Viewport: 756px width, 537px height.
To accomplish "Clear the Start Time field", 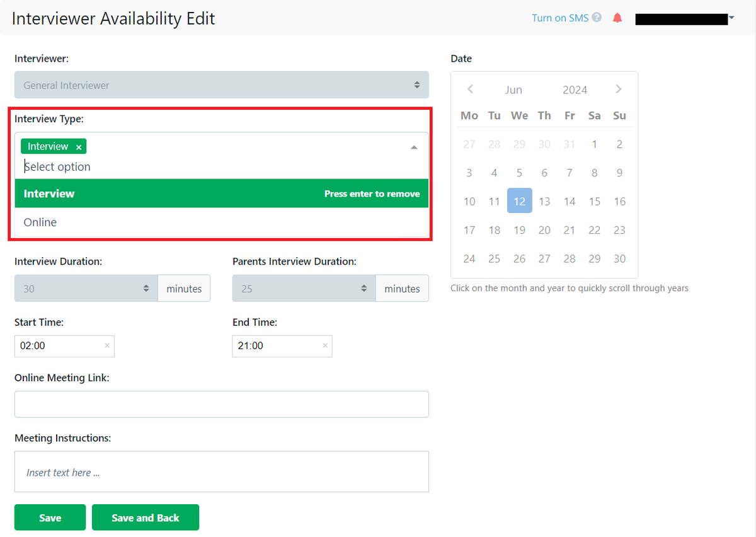I will point(107,346).
